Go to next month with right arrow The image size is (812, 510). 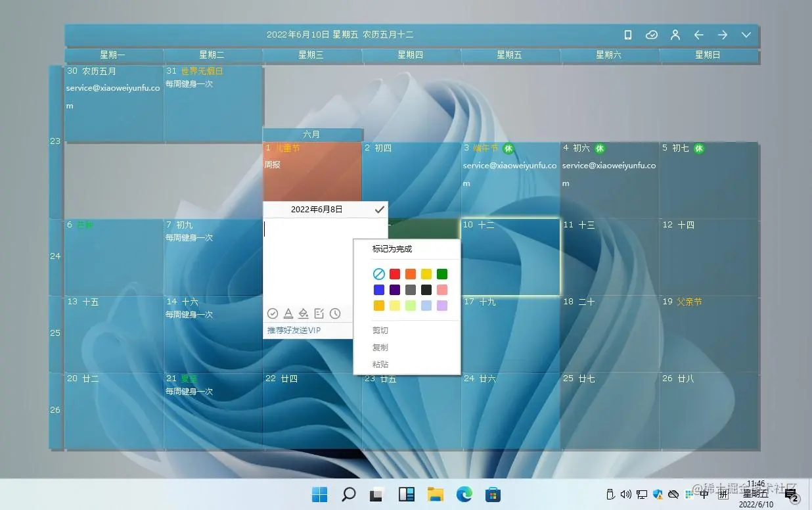tap(722, 35)
